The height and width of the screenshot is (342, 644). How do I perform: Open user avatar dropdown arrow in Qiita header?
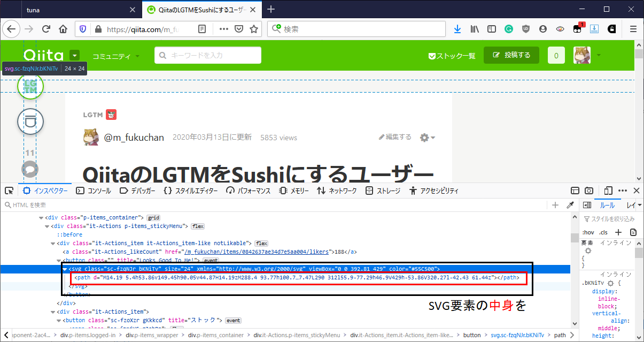point(599,55)
